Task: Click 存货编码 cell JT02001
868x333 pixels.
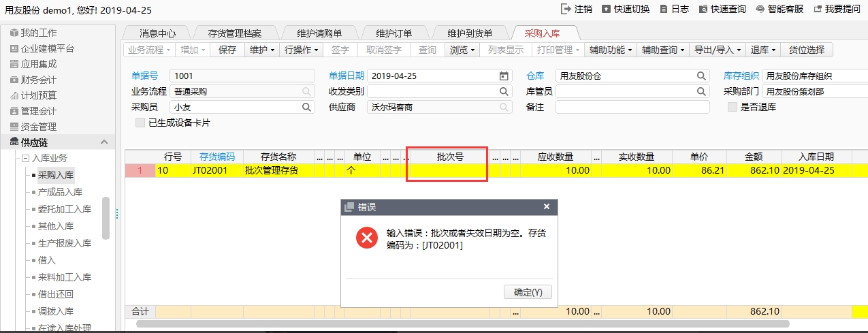Action: pos(216,170)
